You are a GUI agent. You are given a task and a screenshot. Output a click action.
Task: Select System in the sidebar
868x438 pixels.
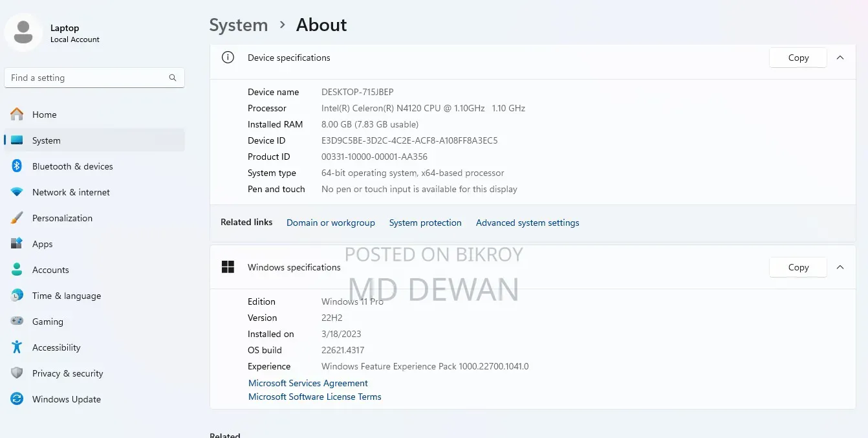94,140
